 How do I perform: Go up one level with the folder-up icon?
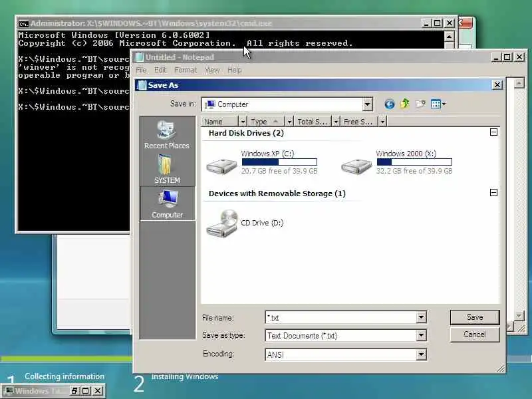coord(405,104)
